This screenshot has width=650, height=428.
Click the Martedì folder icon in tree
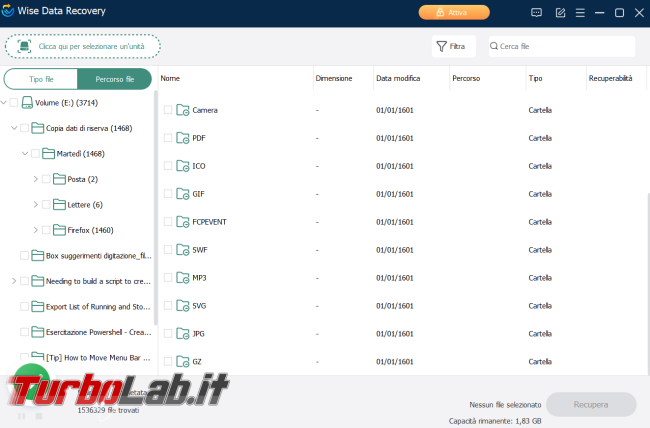[49, 153]
